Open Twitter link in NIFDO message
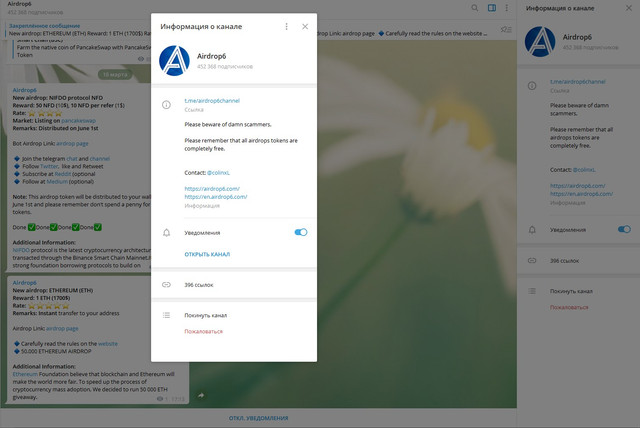The image size is (640, 428). pyautogui.click(x=49, y=166)
